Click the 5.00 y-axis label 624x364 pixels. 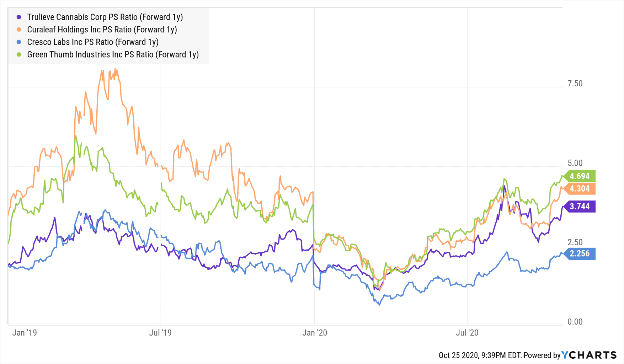[575, 163]
